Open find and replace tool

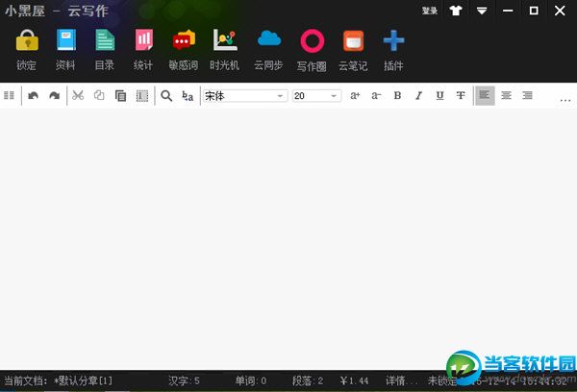(188, 96)
